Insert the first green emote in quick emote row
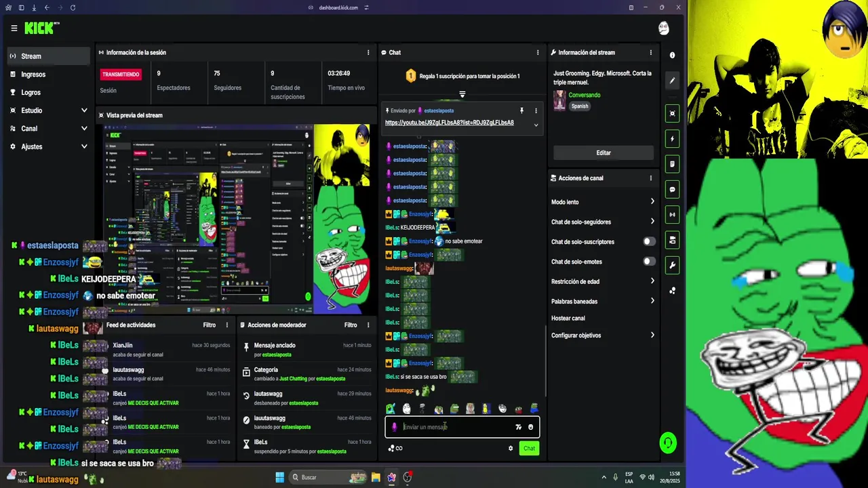 coord(391,409)
